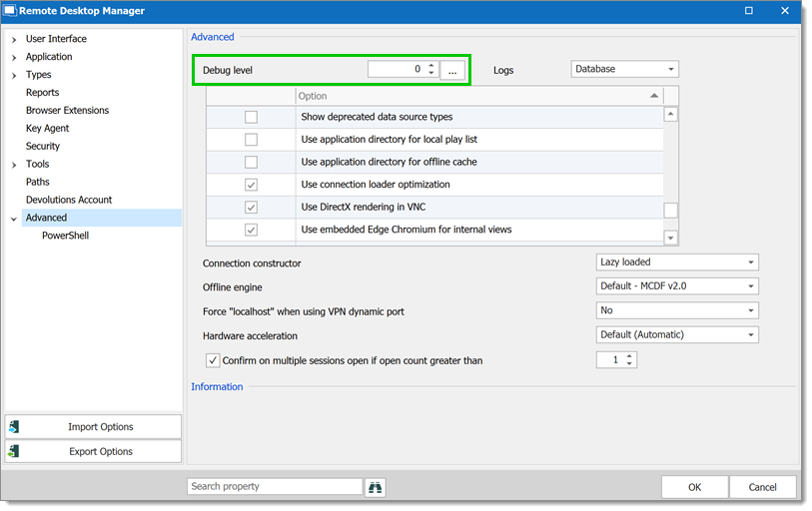Check Use application directory for offline cache
Image resolution: width=812 pixels, height=511 pixels.
tap(251, 162)
